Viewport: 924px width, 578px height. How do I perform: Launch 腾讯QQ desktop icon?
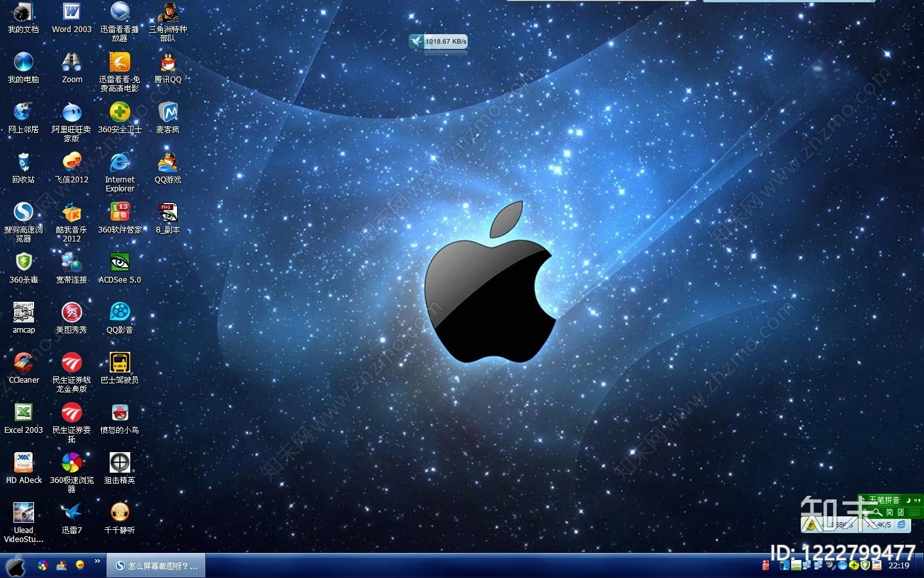pyautogui.click(x=168, y=68)
